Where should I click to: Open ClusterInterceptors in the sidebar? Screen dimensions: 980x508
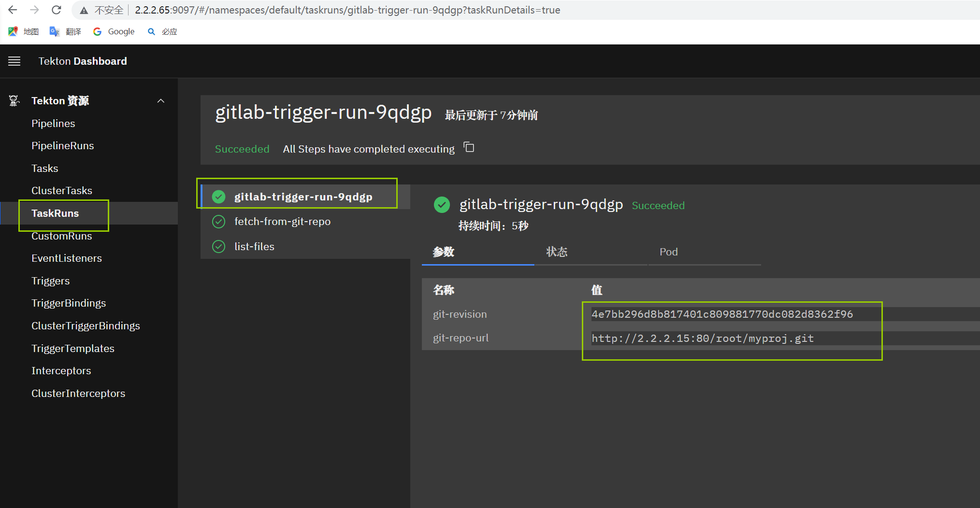click(78, 394)
